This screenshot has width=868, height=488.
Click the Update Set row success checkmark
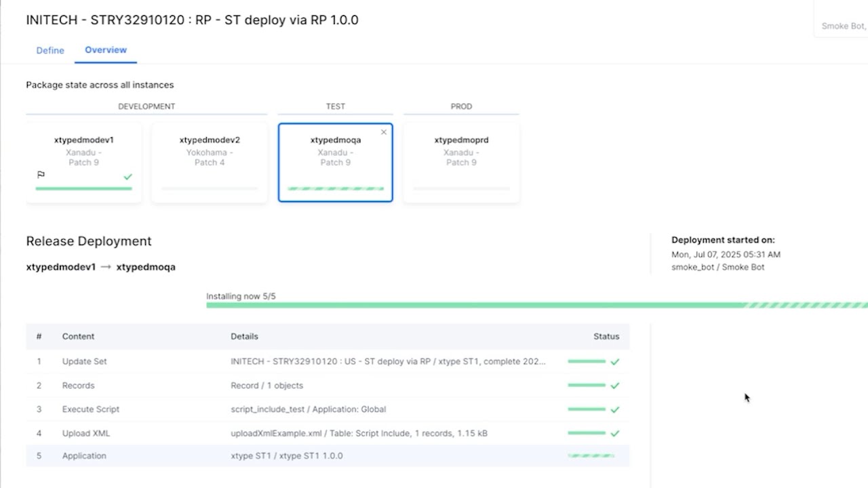click(615, 361)
